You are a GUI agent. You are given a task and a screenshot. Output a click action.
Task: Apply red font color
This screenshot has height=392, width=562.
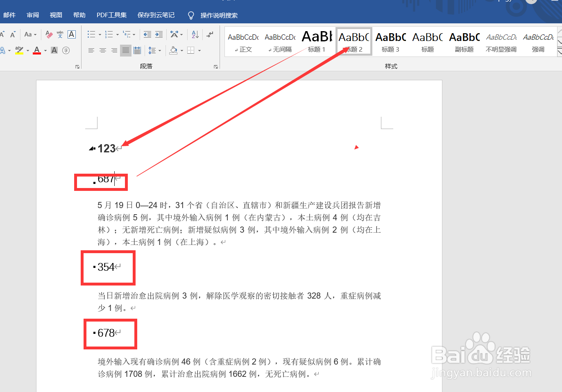[x=37, y=50]
